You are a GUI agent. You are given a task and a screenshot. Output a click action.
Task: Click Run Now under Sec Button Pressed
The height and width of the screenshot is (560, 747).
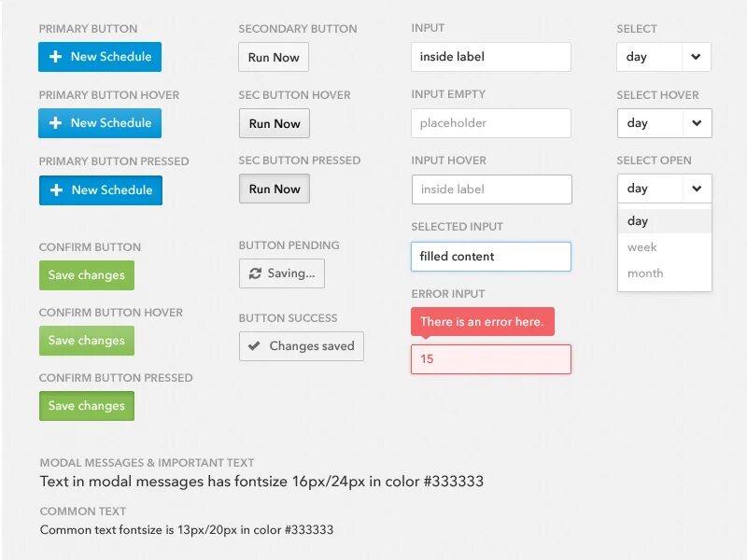(x=275, y=189)
